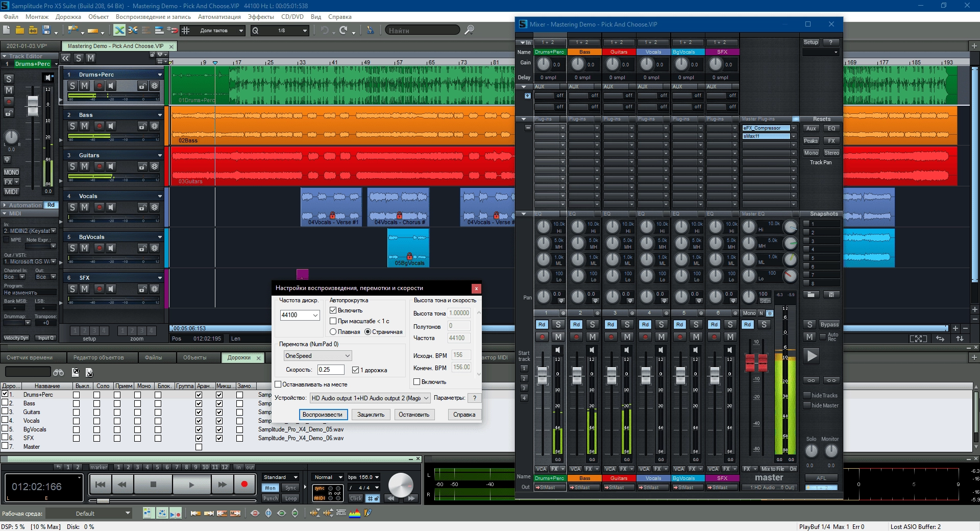Open the Bass track settings gear icon
Image resolution: width=980 pixels, height=531 pixels.
(x=155, y=126)
